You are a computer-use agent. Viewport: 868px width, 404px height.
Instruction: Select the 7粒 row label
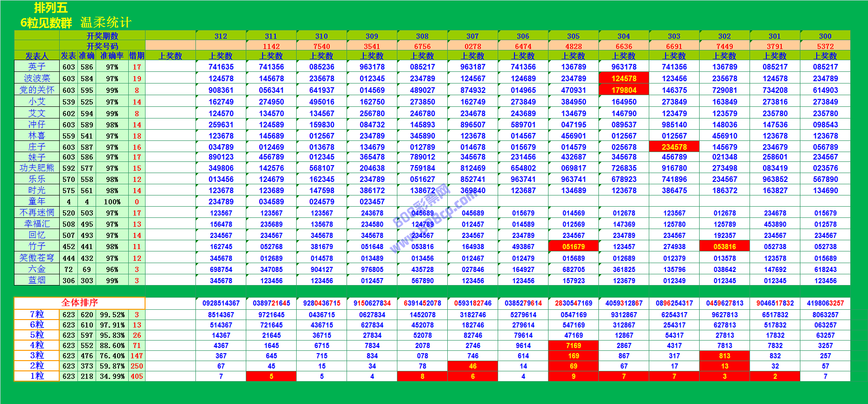pos(37,314)
